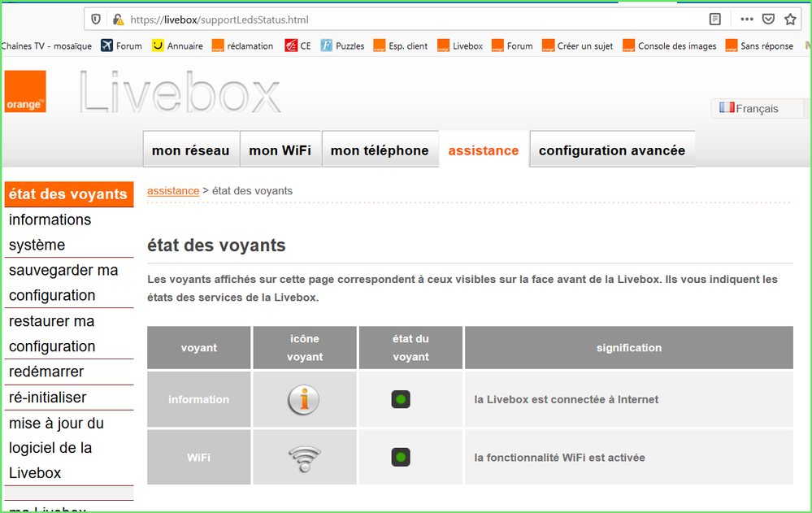812x513 pixels.
Task: Open mise à jour du logiciel link
Action: click(x=68, y=448)
